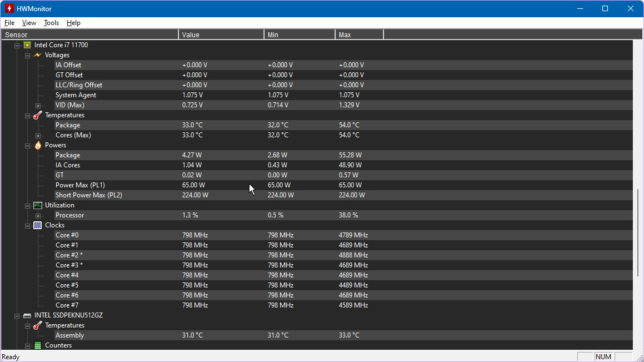Collapse the Powers group
Image resolution: width=644 pixels, height=362 pixels.
click(28, 146)
